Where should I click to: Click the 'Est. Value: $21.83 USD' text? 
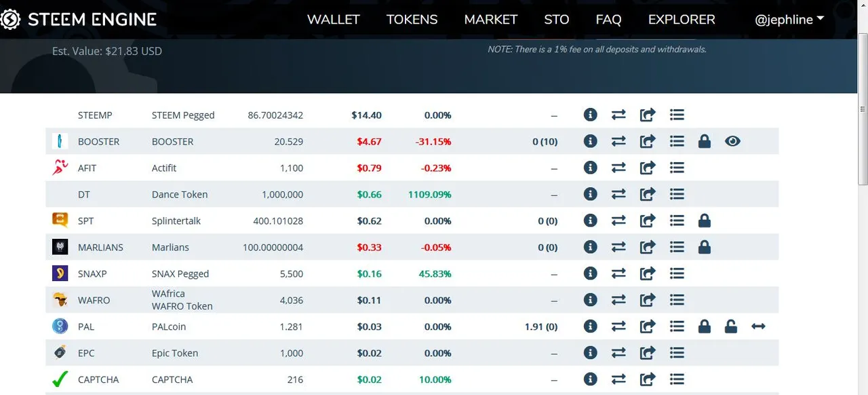[x=107, y=51]
